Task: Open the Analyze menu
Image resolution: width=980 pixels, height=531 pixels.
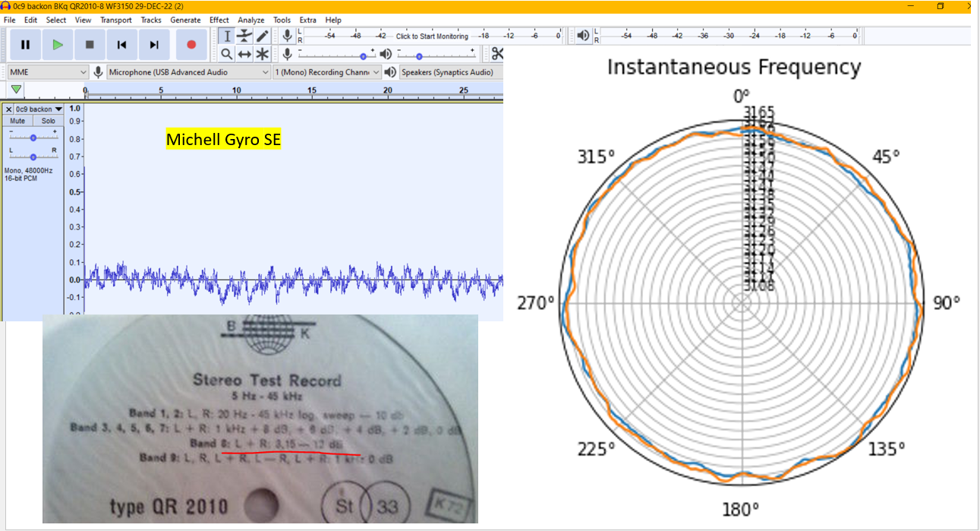Action: point(251,20)
